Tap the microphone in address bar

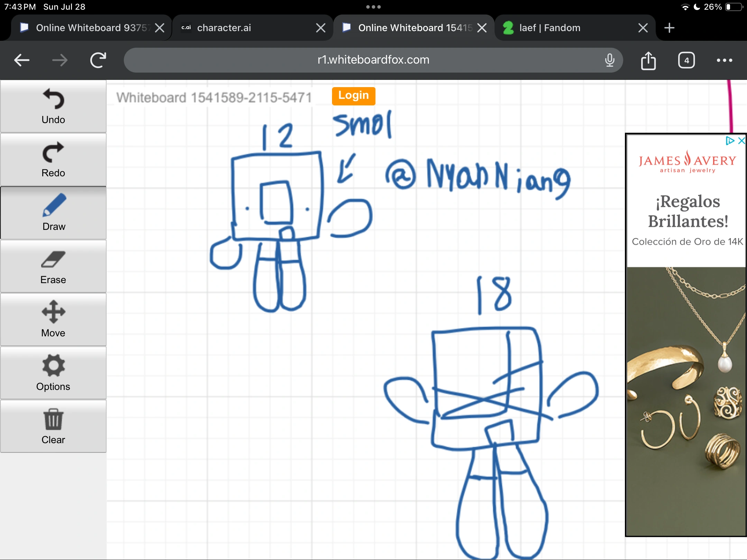tap(610, 60)
